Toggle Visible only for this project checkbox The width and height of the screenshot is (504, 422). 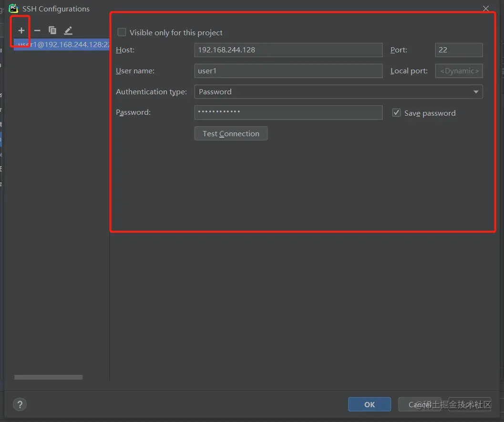(x=122, y=32)
